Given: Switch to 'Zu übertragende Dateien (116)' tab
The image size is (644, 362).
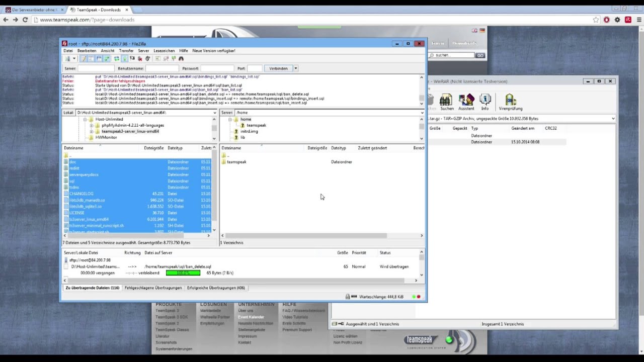Looking at the screenshot, I should [x=92, y=288].
